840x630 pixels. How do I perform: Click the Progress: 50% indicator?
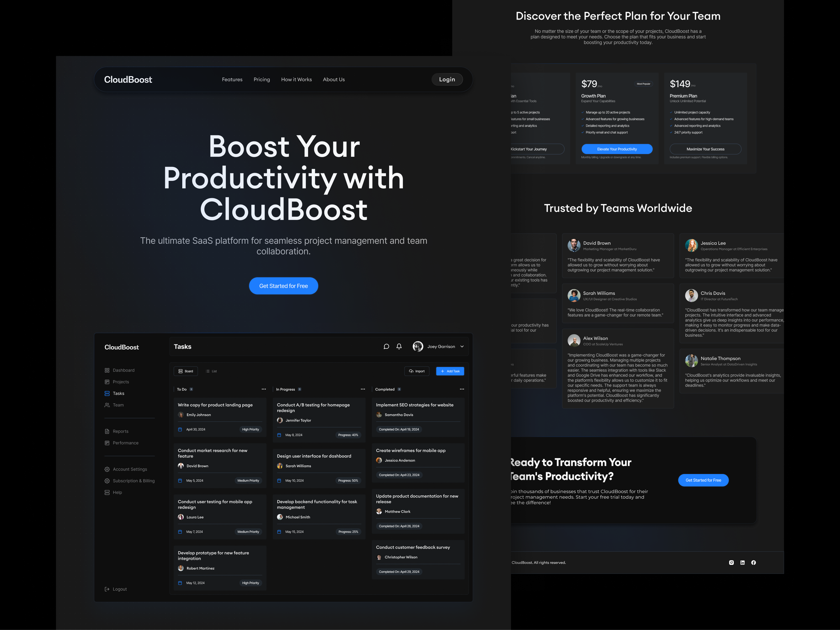click(x=348, y=481)
